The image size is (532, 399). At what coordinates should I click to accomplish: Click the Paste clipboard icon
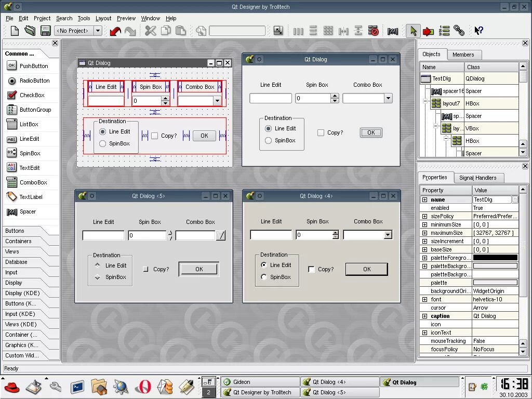180,31
